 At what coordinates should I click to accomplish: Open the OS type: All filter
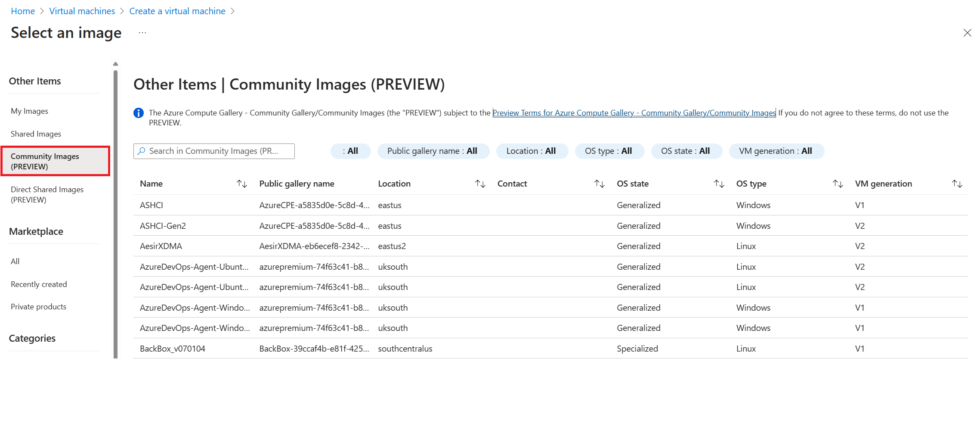pos(609,151)
